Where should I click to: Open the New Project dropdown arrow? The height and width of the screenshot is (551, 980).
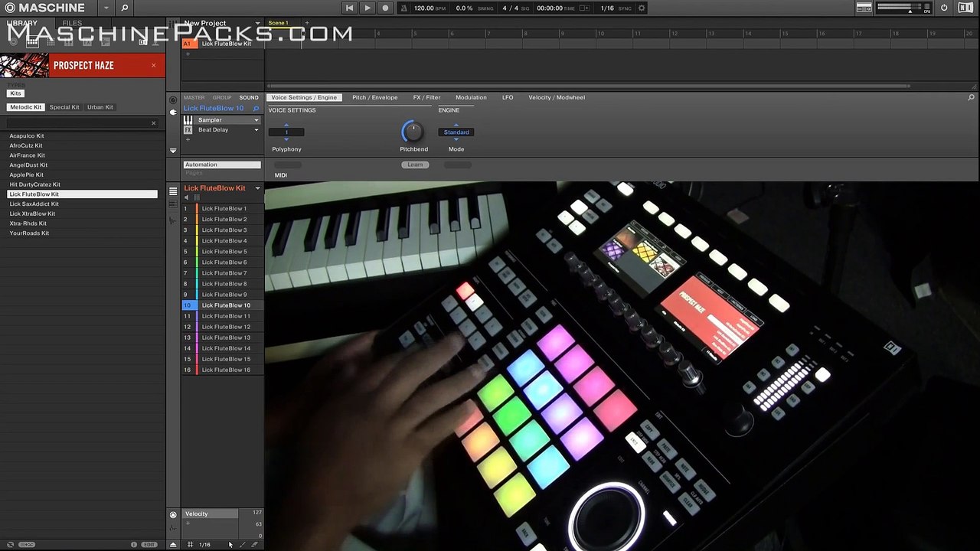pyautogui.click(x=258, y=24)
